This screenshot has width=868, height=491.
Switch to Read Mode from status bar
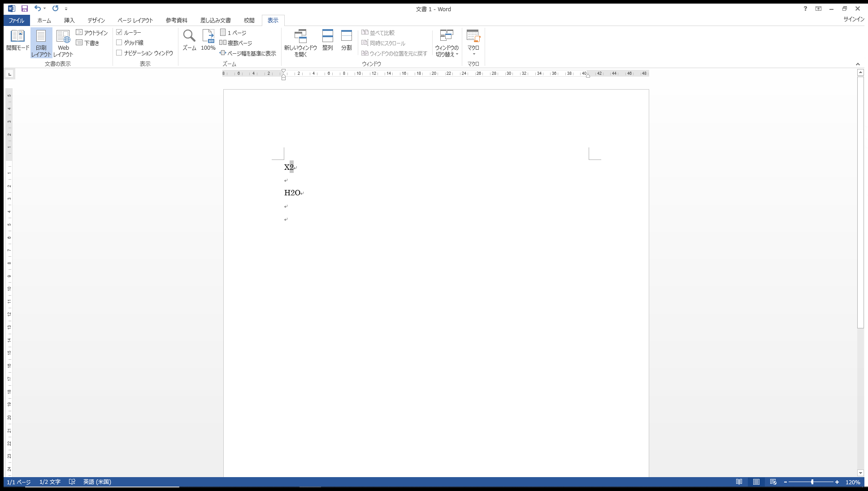click(x=739, y=482)
